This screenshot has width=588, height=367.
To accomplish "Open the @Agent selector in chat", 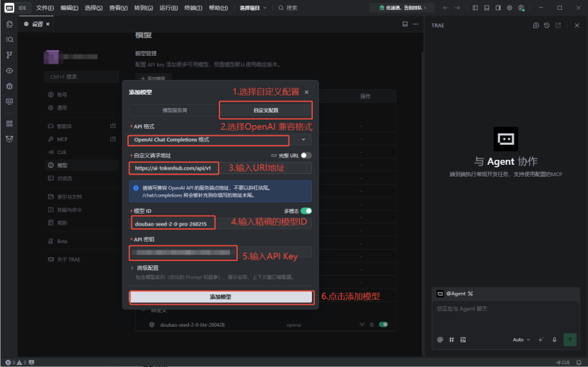I will point(455,293).
